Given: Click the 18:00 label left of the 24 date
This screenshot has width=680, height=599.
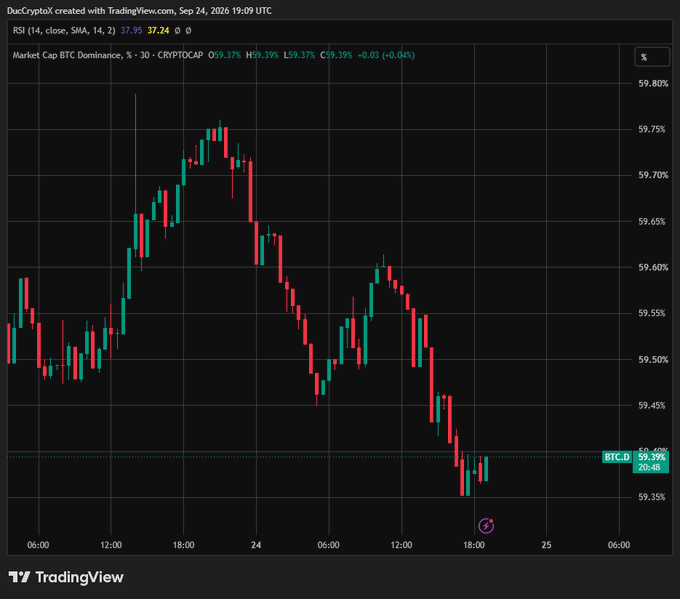Looking at the screenshot, I should [183, 545].
